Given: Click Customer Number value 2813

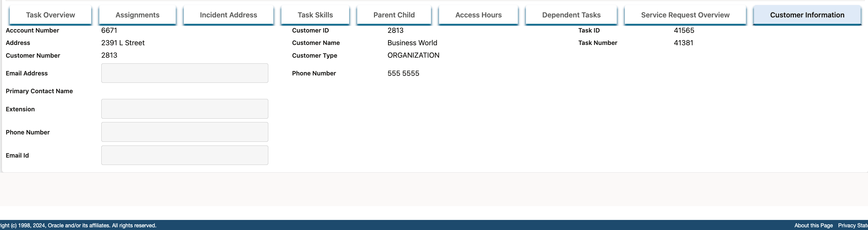Looking at the screenshot, I should [109, 55].
